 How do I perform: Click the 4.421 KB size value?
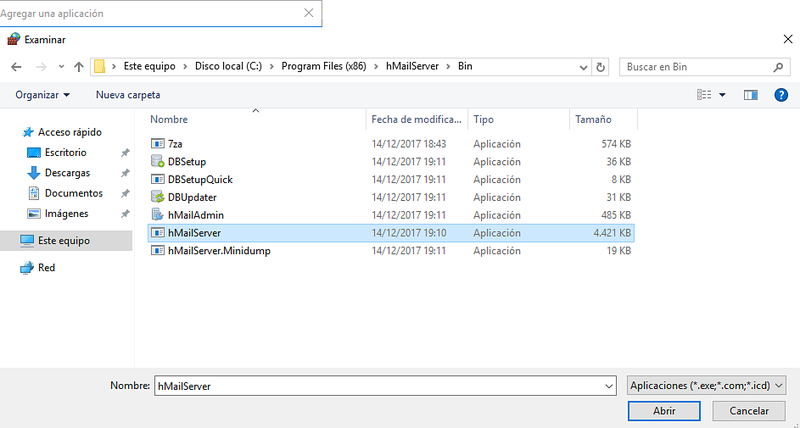coord(612,233)
